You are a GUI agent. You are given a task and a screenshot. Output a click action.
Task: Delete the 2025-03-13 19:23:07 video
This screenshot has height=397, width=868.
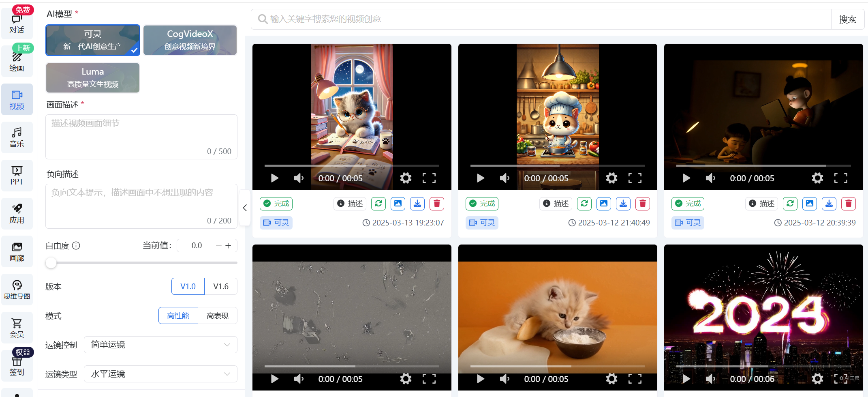click(x=437, y=204)
